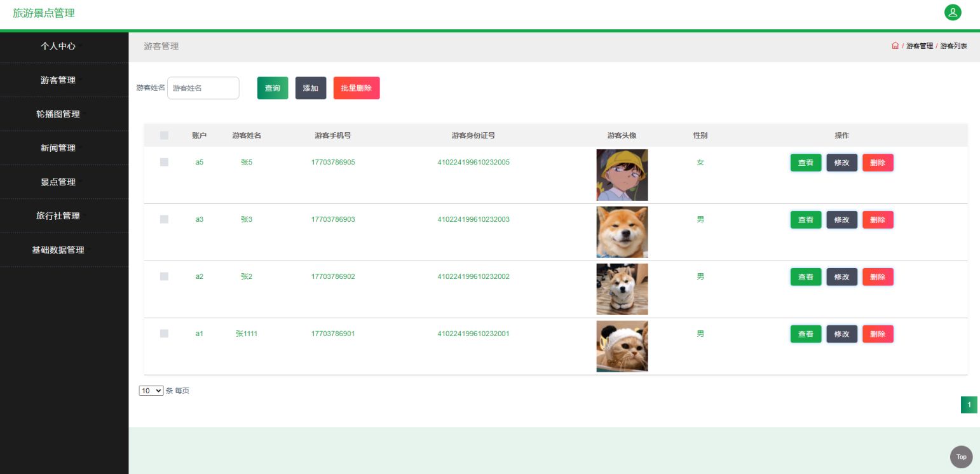
Task: Expand the 游客管理 sidebar menu
Action: point(64,80)
